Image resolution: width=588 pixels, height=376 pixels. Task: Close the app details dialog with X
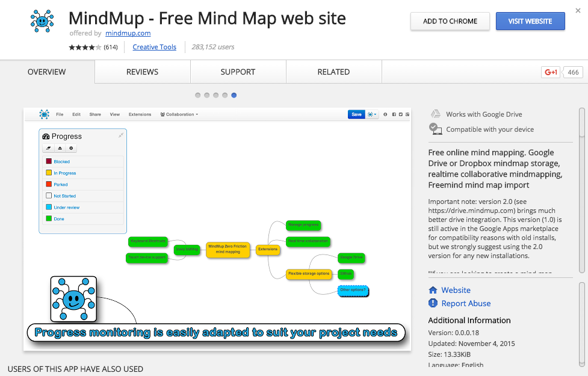578,11
